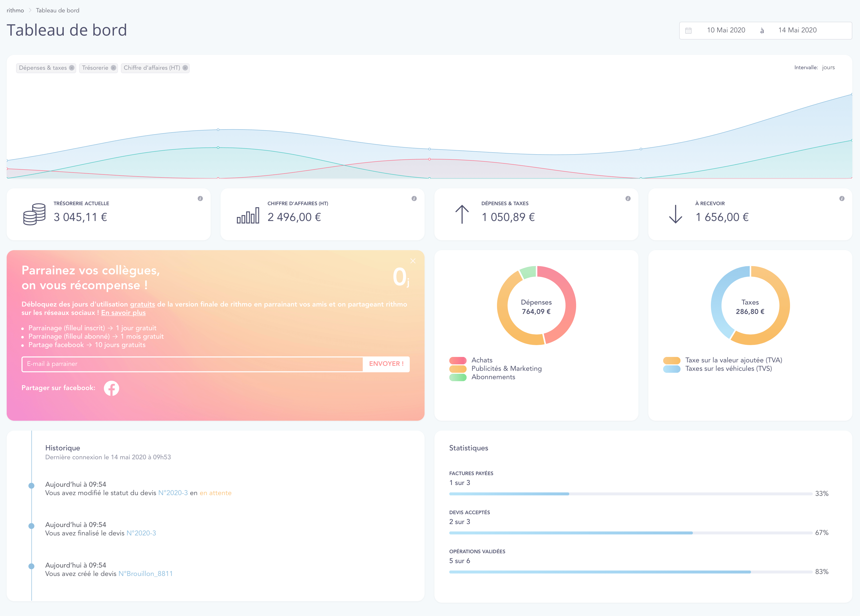860x616 pixels.
Task: Click the 67% percentage label
Action: 822,533
